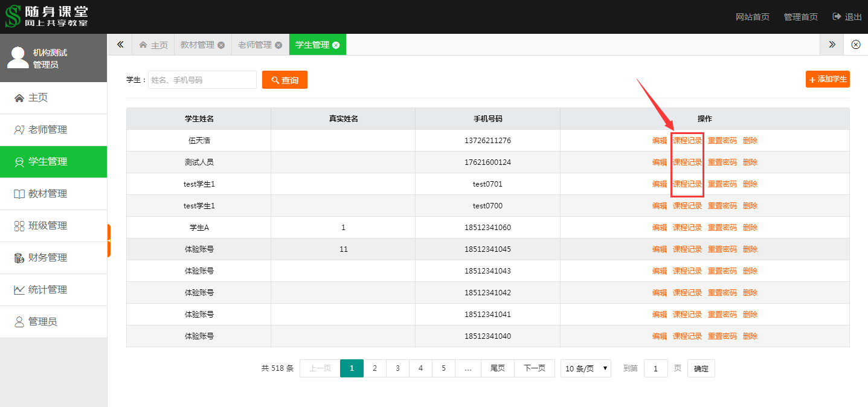Click 重置密码 for student 学生A

(722, 228)
